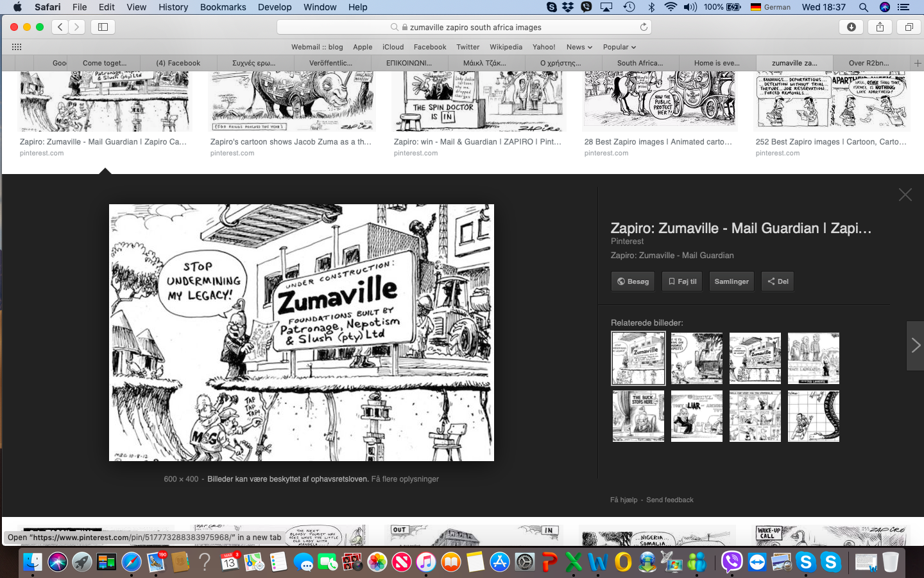Open Trash in the Dock

(891, 562)
